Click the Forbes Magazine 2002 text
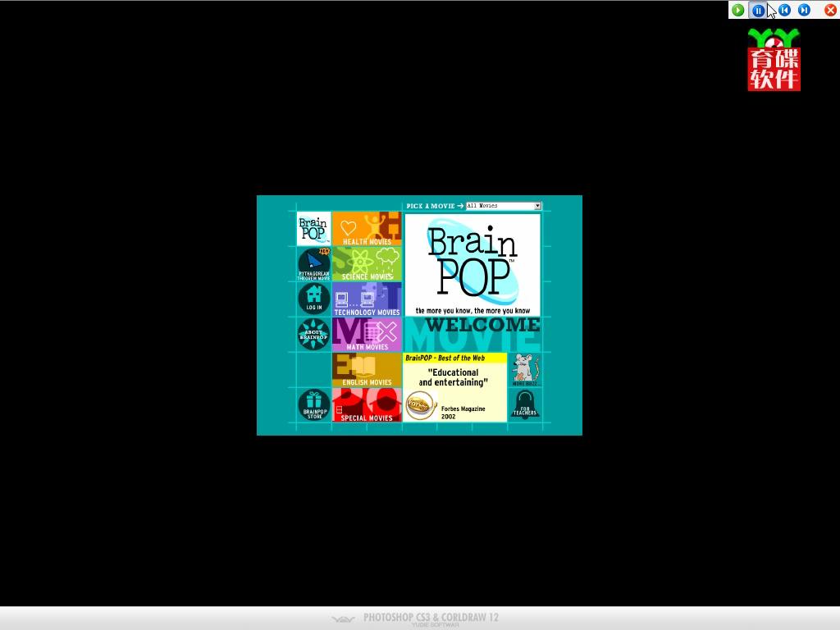 [x=463, y=413]
